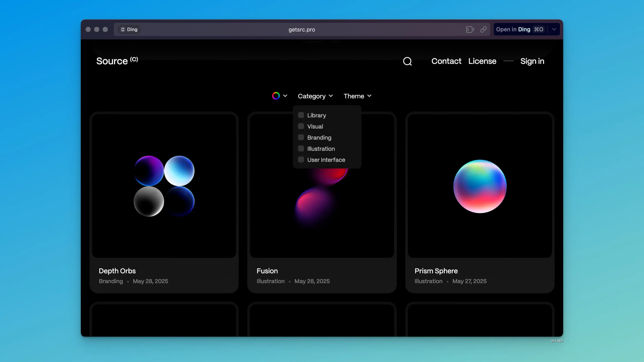Expand the color filter chevron

tap(285, 96)
